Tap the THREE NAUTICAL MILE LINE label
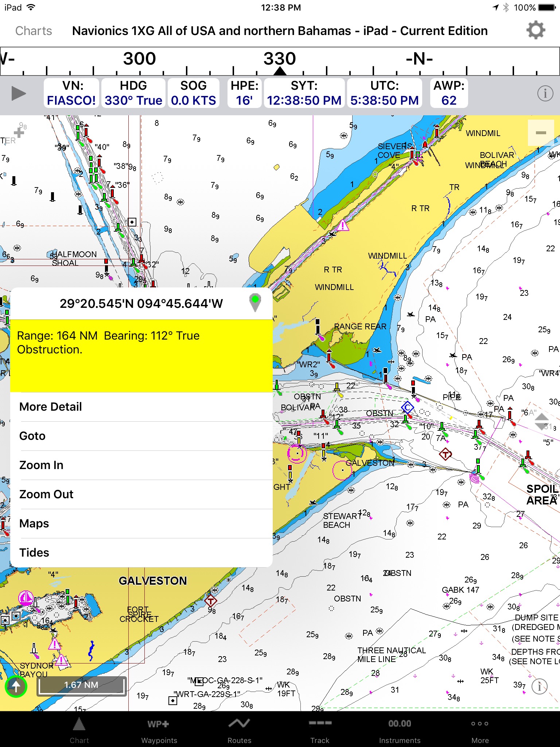Image resolution: width=560 pixels, height=747 pixels. 391,655
